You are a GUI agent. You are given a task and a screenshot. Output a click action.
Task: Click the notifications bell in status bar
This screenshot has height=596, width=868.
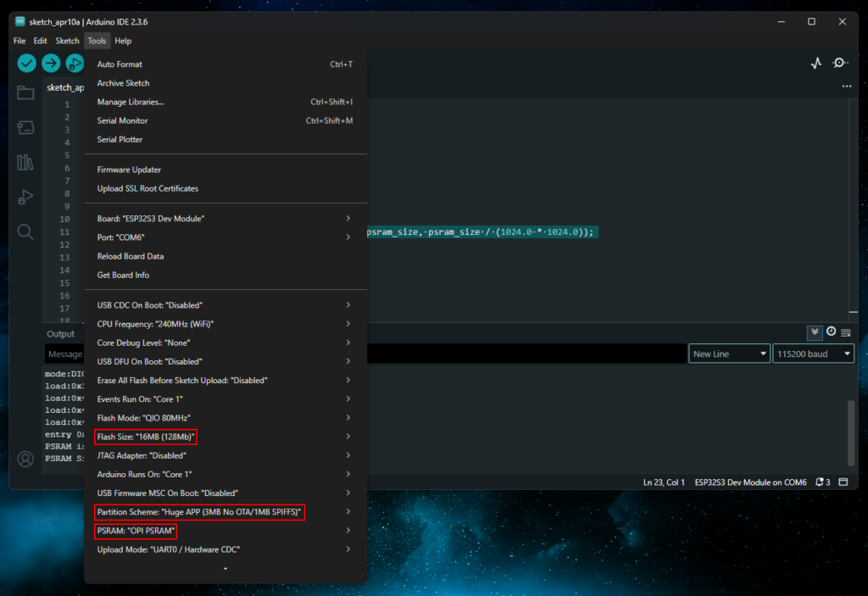[821, 482]
